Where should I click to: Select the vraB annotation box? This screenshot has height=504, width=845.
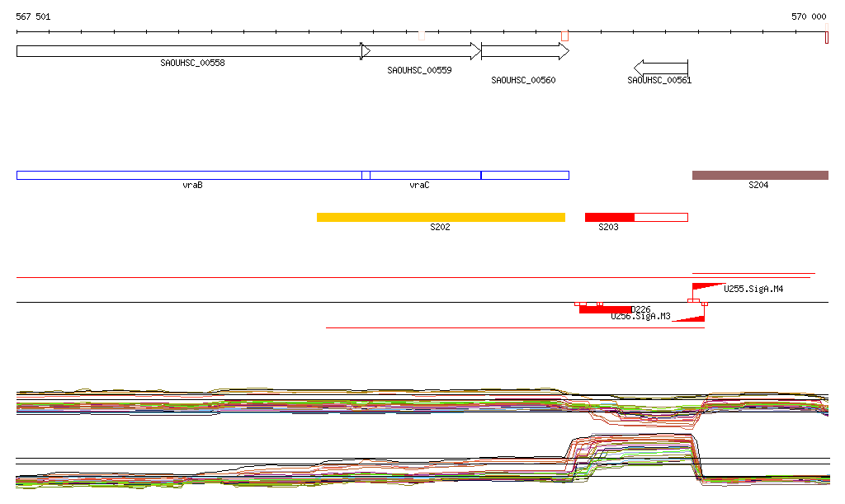(x=189, y=175)
